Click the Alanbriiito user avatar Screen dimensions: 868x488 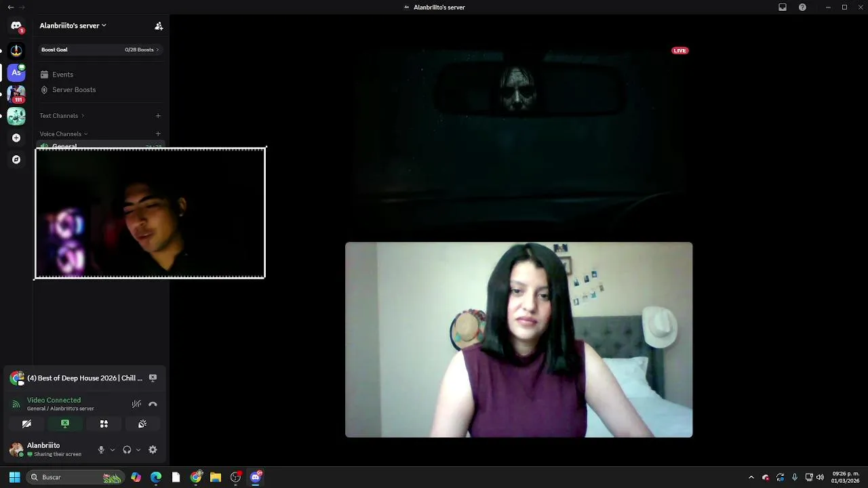click(16, 449)
